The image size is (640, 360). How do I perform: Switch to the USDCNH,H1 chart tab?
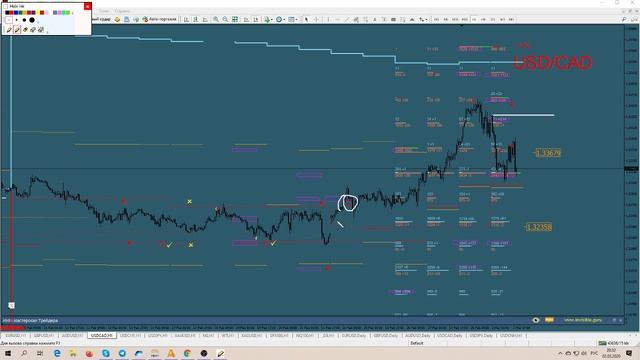pyautogui.click(x=511, y=336)
